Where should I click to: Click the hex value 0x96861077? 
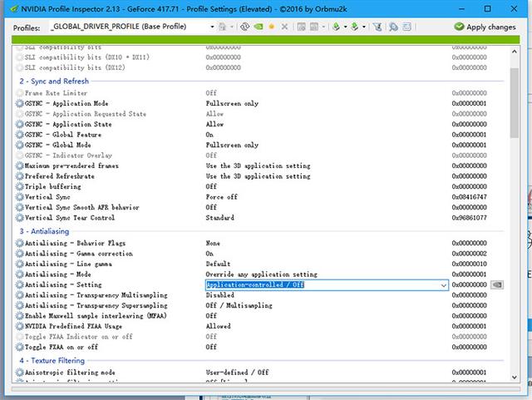(x=469, y=218)
